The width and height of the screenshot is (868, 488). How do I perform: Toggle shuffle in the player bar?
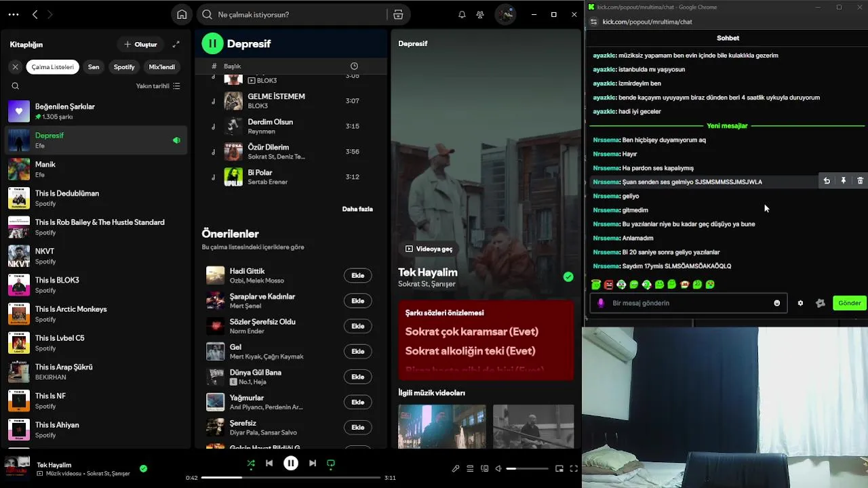(x=251, y=463)
